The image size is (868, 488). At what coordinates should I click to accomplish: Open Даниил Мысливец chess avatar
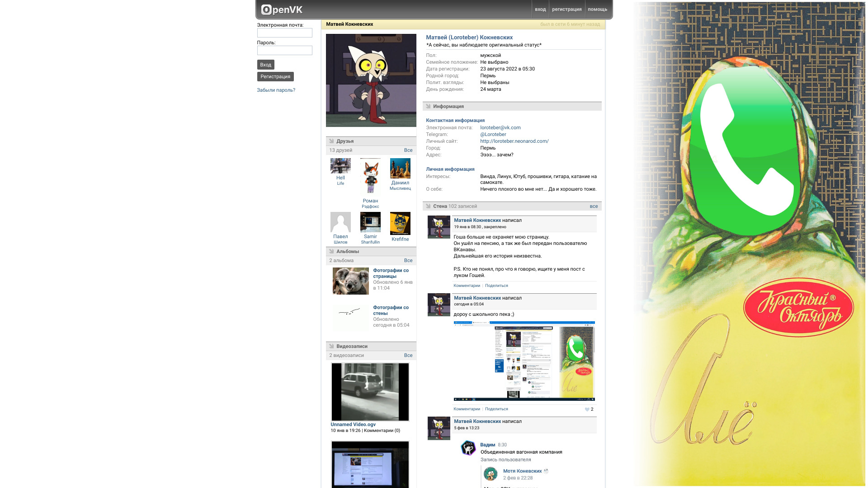click(x=400, y=168)
